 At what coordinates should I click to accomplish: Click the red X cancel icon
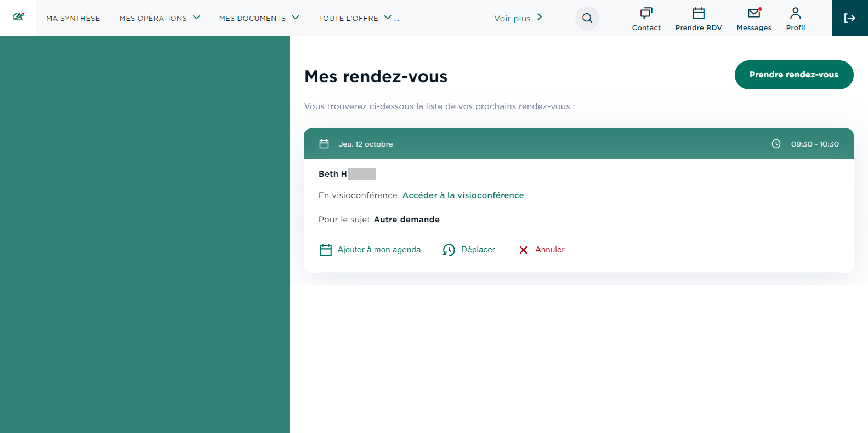click(523, 250)
